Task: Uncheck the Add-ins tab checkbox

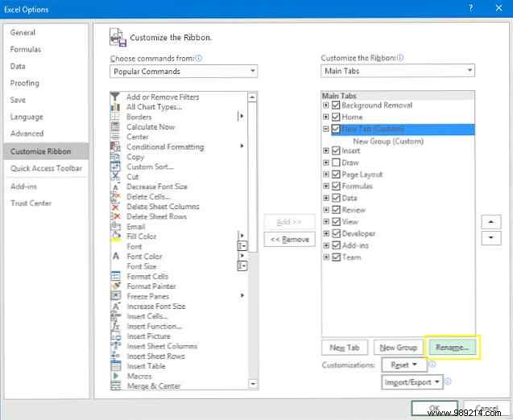Action: (336, 245)
